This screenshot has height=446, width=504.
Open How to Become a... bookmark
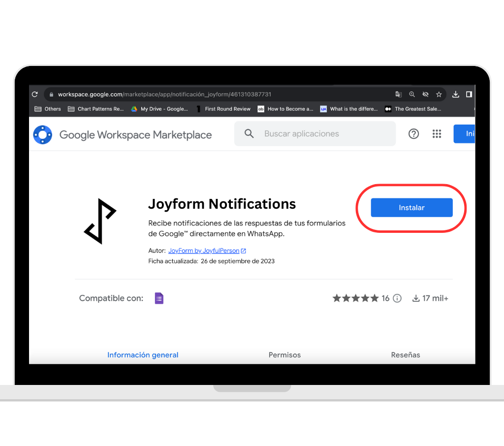pyautogui.click(x=285, y=109)
